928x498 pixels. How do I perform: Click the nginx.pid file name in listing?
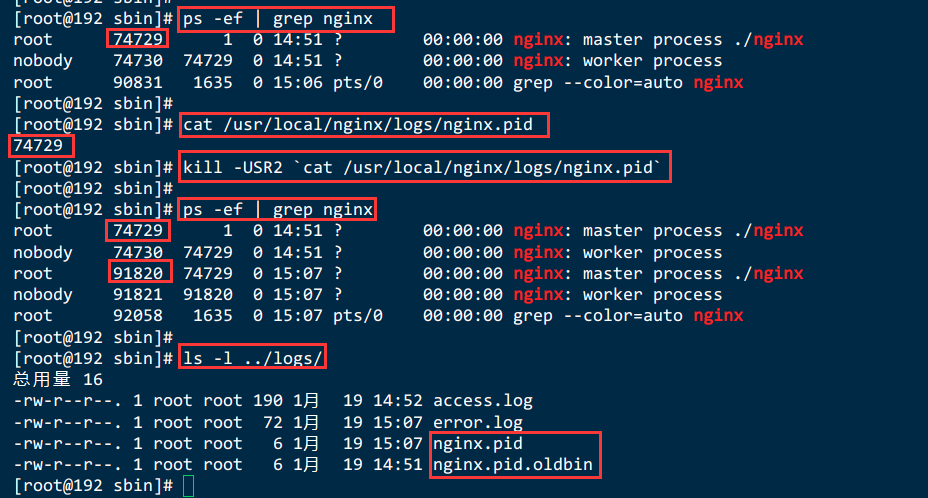pos(478,444)
